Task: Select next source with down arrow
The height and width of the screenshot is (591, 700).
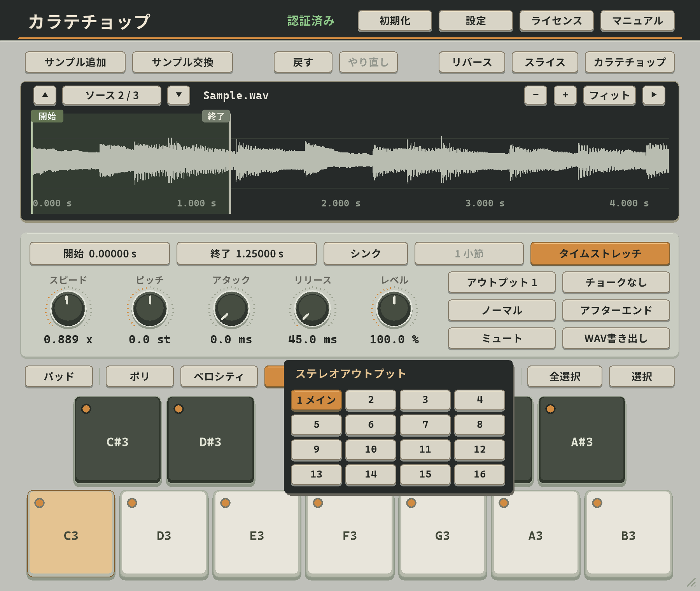Action: (x=179, y=95)
